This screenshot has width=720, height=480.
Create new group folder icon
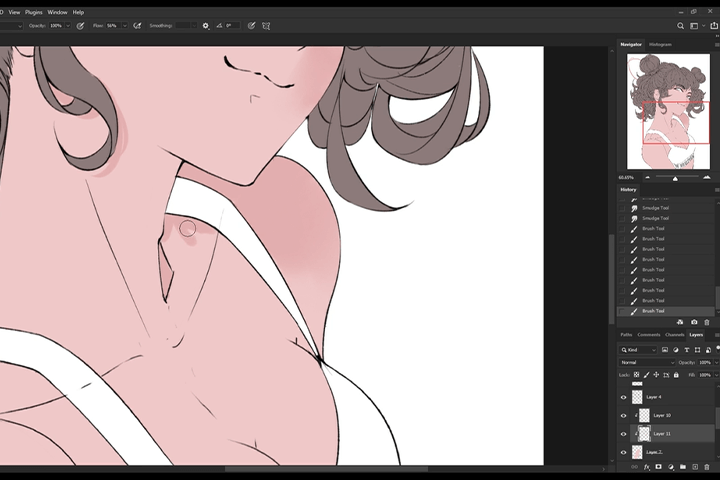click(x=683, y=467)
